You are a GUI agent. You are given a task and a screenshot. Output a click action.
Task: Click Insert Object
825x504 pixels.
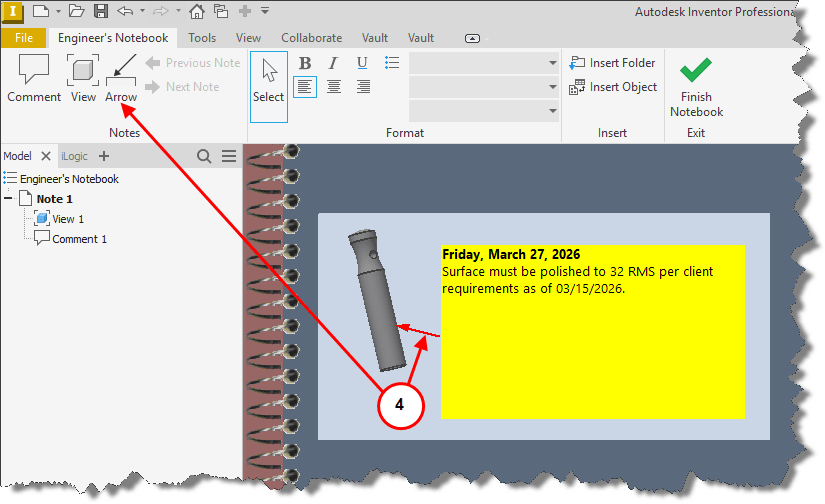point(613,87)
